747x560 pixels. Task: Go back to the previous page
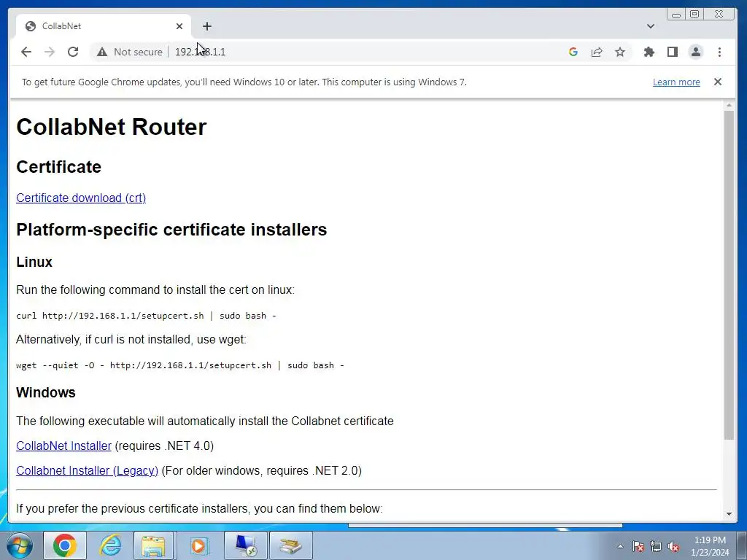[x=26, y=52]
